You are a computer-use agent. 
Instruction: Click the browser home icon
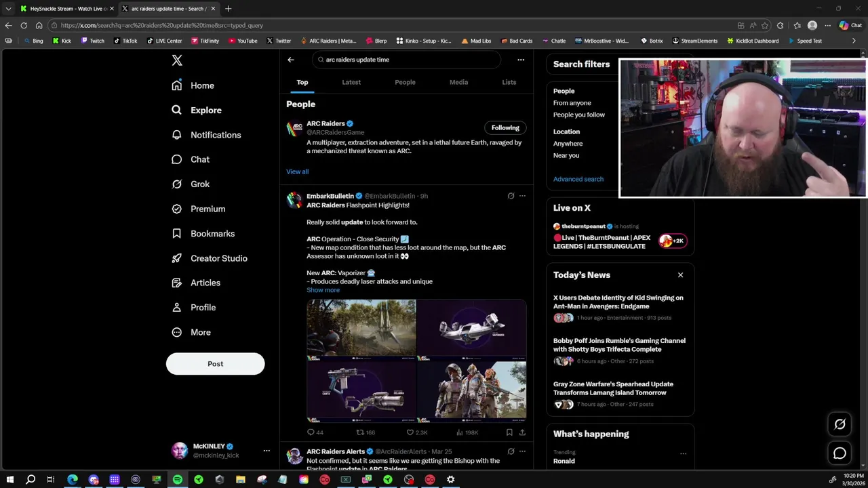pyautogui.click(x=39, y=26)
